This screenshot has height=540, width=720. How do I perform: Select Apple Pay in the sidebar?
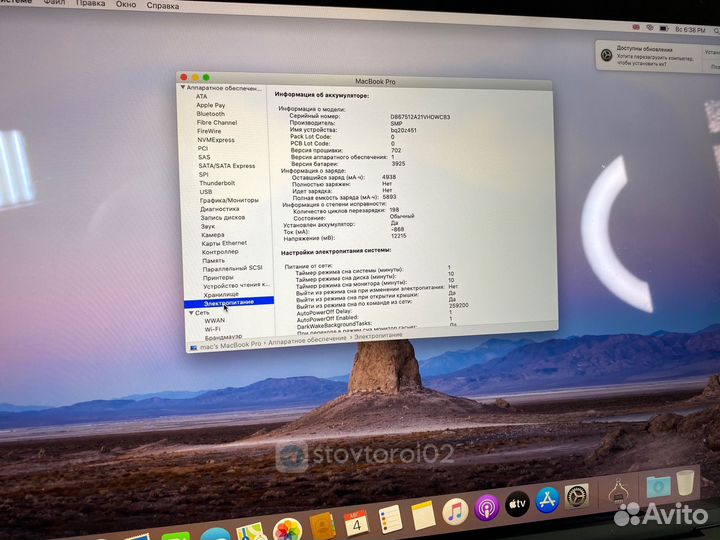click(211, 105)
